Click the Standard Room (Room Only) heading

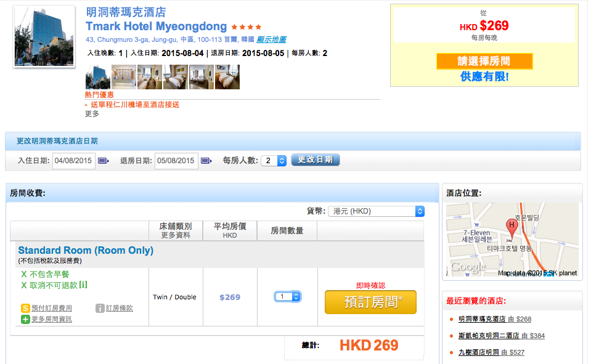tap(86, 250)
